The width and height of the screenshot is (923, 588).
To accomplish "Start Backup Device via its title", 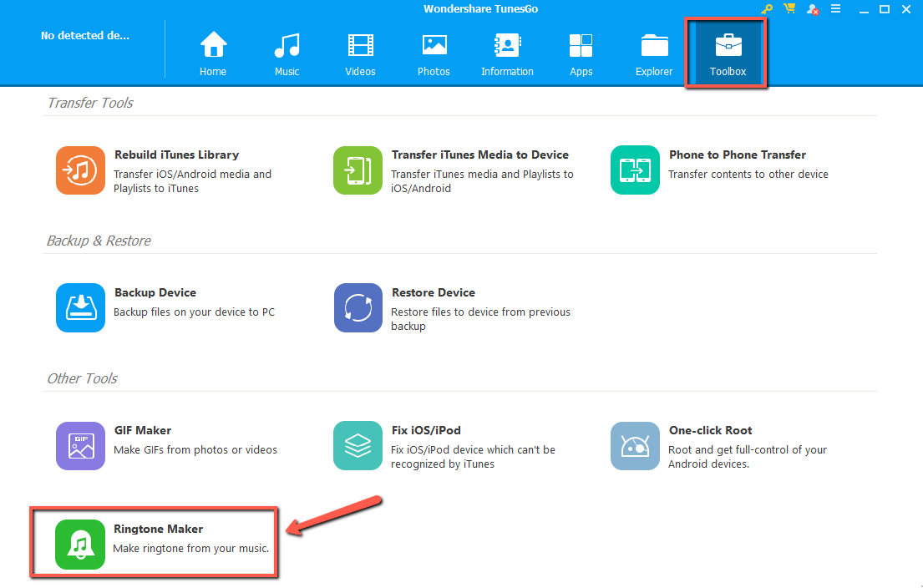I will click(155, 292).
